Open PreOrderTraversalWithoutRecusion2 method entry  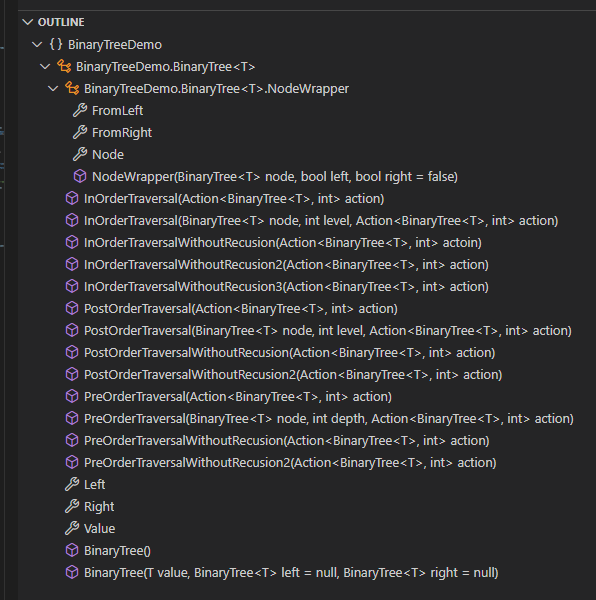pyautogui.click(x=290, y=463)
